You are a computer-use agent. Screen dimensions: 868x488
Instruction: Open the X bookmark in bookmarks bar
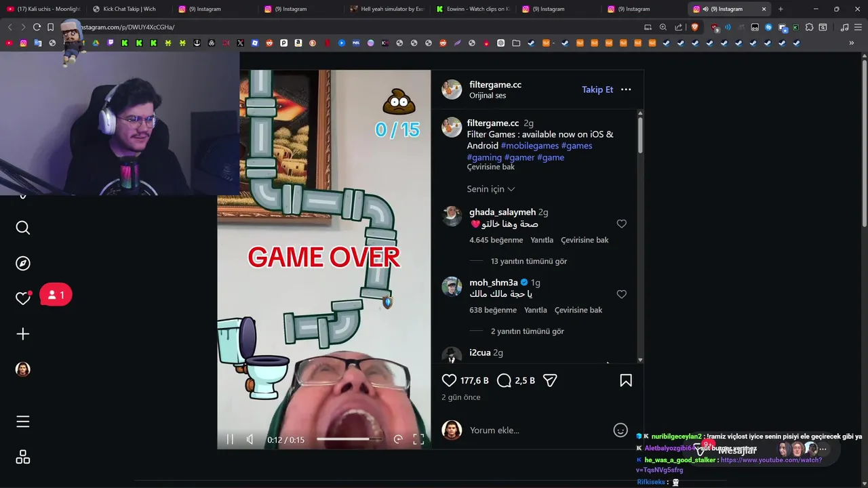(x=240, y=43)
